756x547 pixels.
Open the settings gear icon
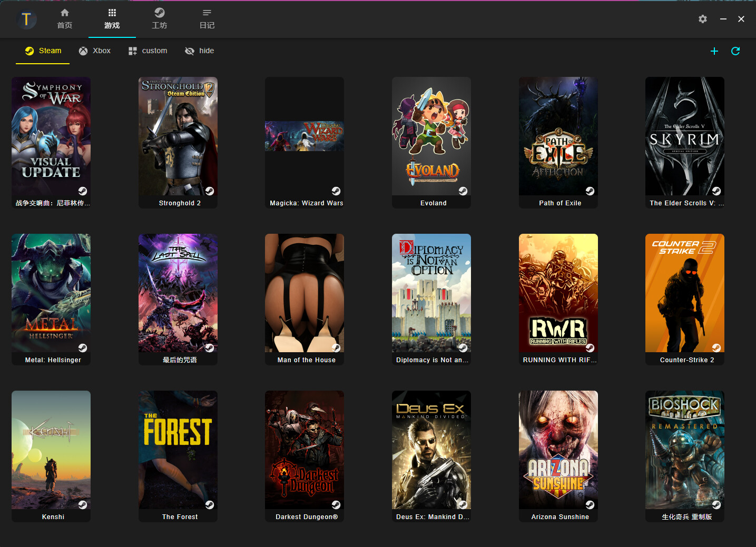click(702, 19)
